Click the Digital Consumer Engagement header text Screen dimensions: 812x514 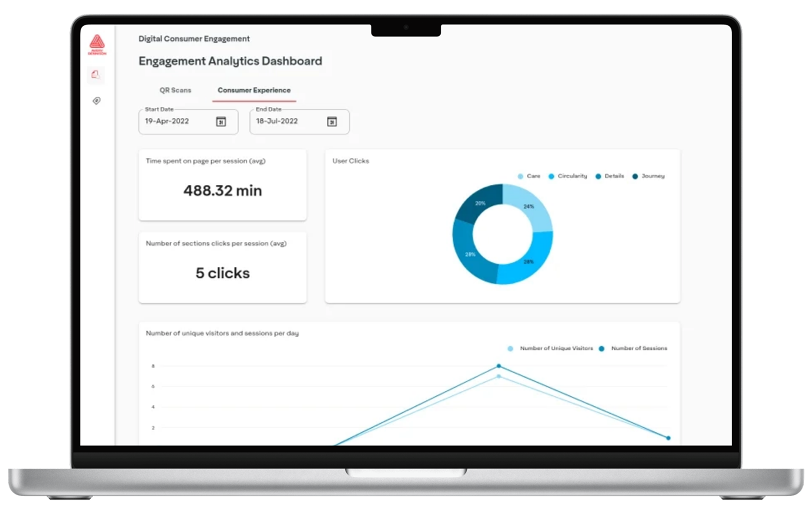194,39
